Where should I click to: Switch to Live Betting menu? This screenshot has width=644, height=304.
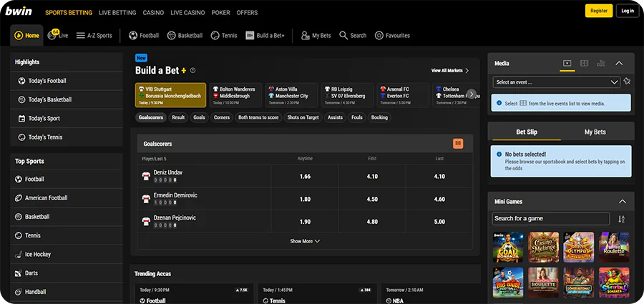click(x=117, y=13)
